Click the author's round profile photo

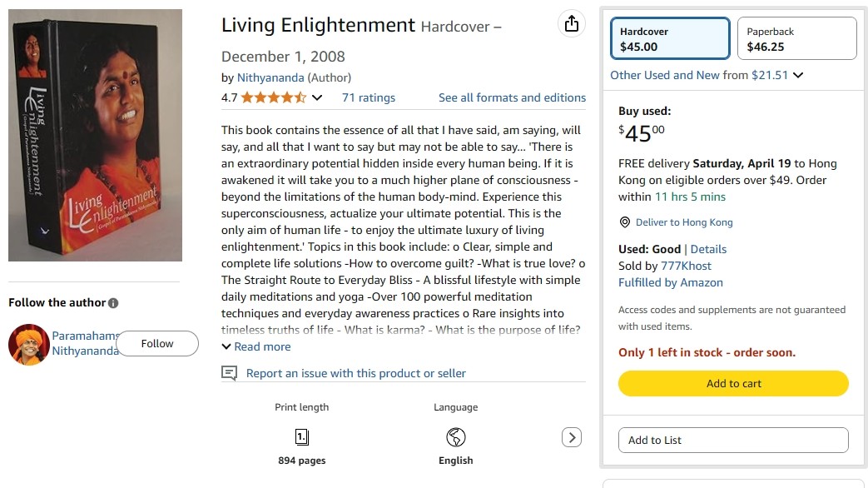pos(29,344)
